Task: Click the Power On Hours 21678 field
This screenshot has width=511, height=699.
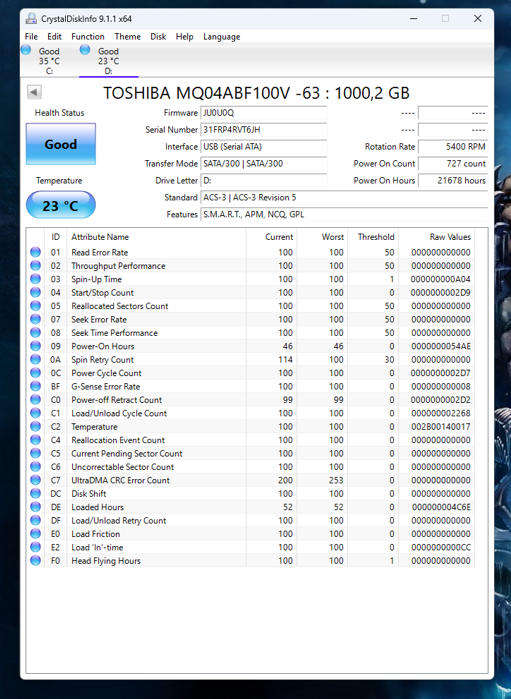Action: tap(453, 181)
